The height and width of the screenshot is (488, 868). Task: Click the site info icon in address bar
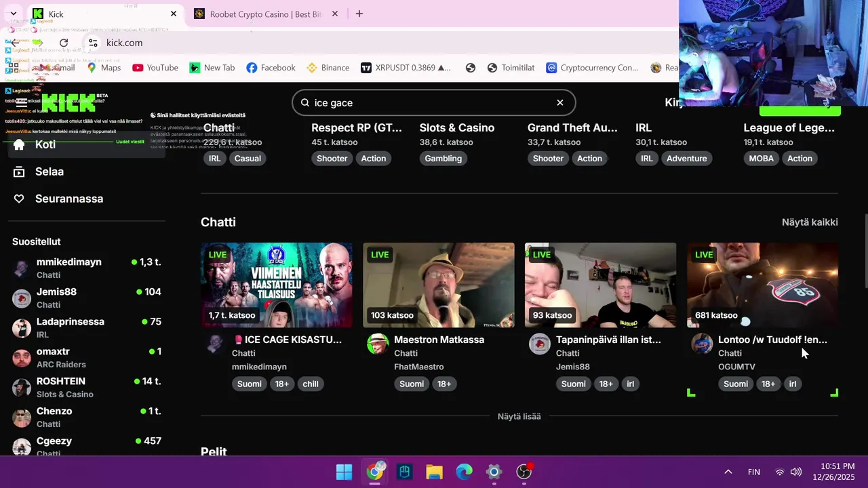pos(93,43)
